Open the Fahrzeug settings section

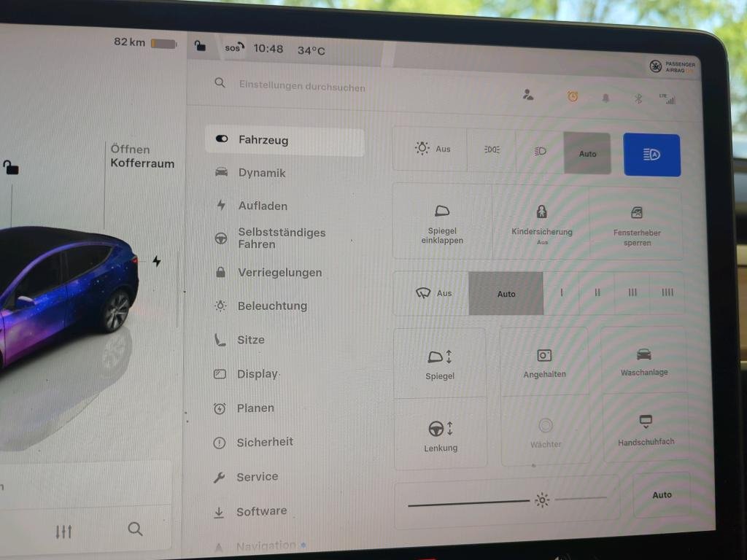point(285,141)
